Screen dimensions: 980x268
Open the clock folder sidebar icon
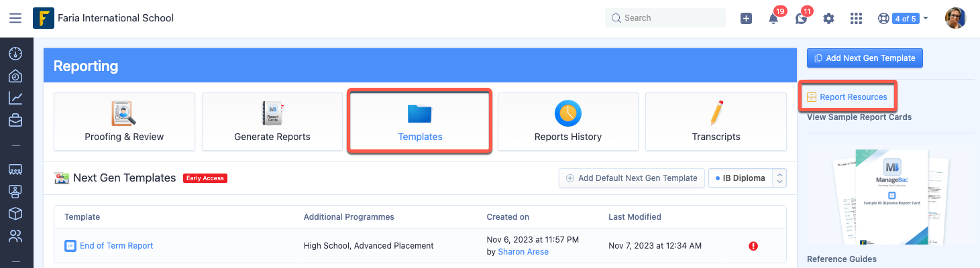click(15, 76)
